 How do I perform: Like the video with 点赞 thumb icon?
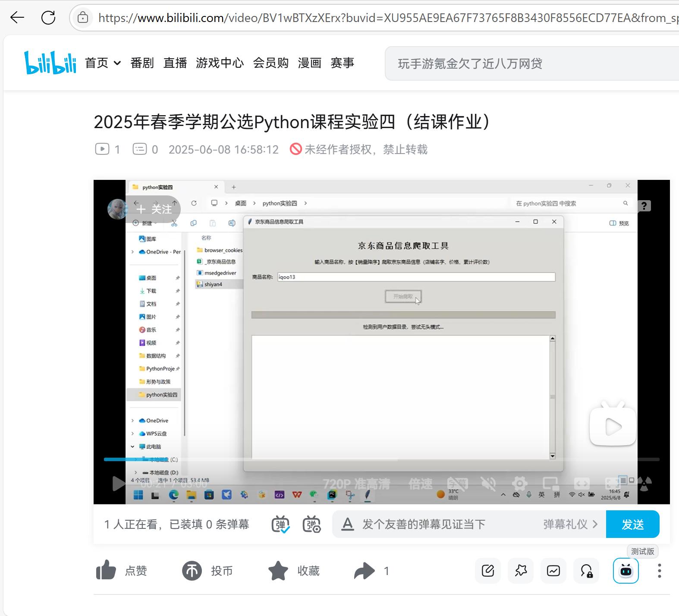[106, 570]
